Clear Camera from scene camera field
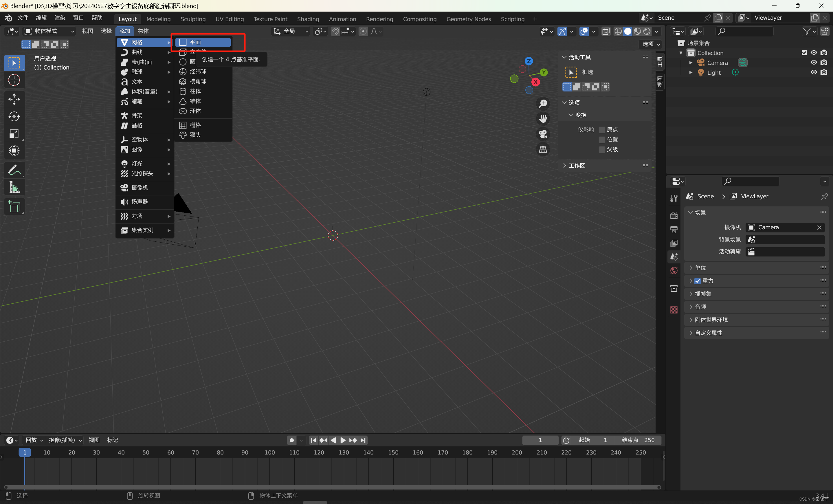 click(819, 227)
